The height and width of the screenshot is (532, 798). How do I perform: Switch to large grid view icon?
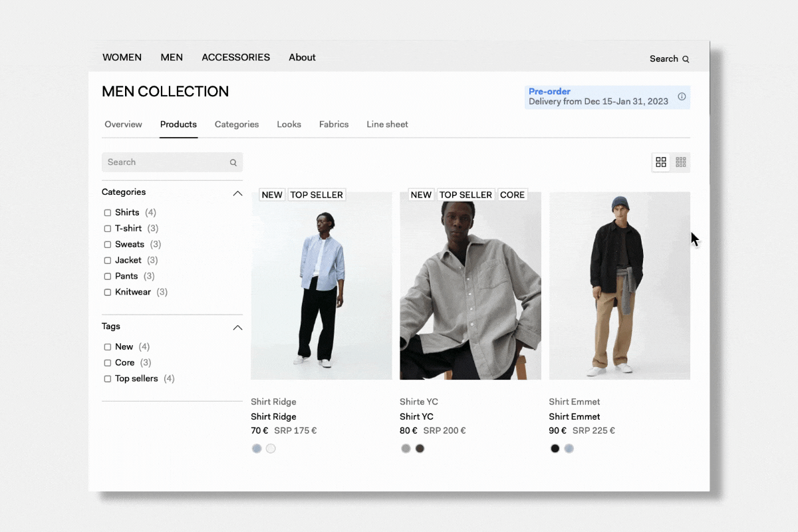click(661, 162)
